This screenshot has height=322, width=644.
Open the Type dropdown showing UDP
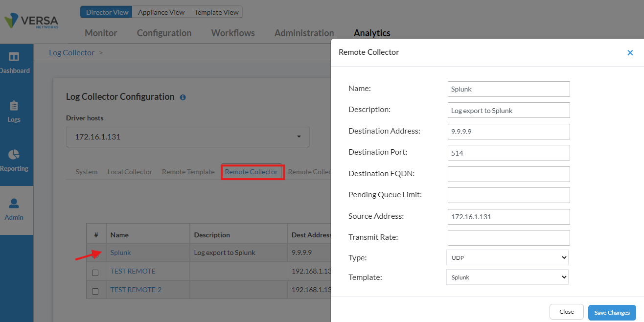507,257
